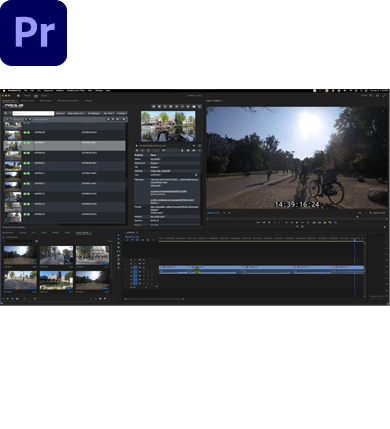
Task: Toggle Linked Selection in Timeline
Action: pos(137,240)
